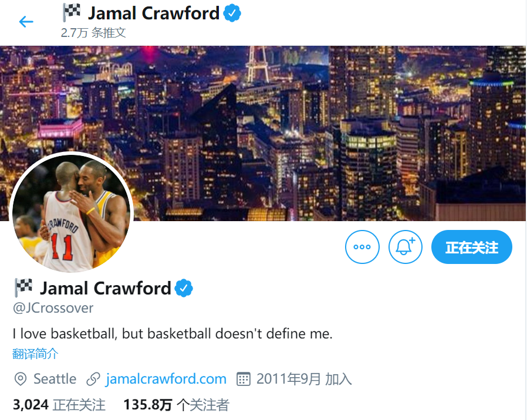
Task: Open the three-dot more options menu
Action: click(x=362, y=247)
